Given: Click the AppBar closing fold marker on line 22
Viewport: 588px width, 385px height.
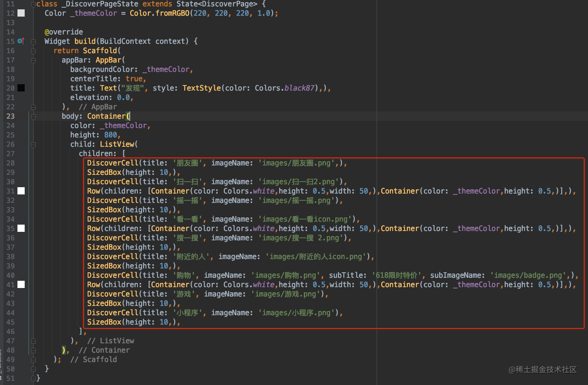Looking at the screenshot, I should (33, 107).
